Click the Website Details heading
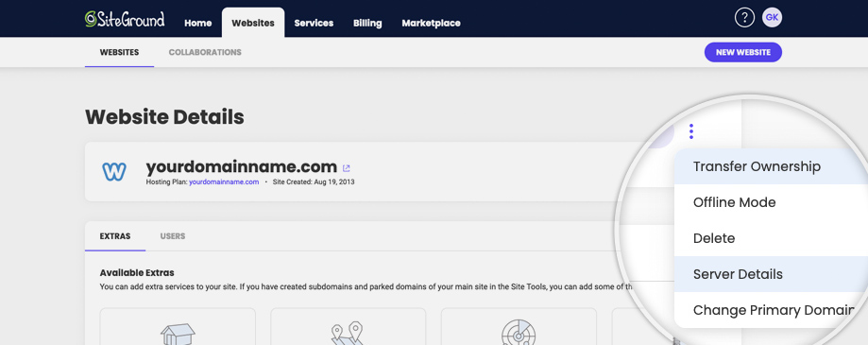The height and width of the screenshot is (345, 868). click(x=164, y=117)
